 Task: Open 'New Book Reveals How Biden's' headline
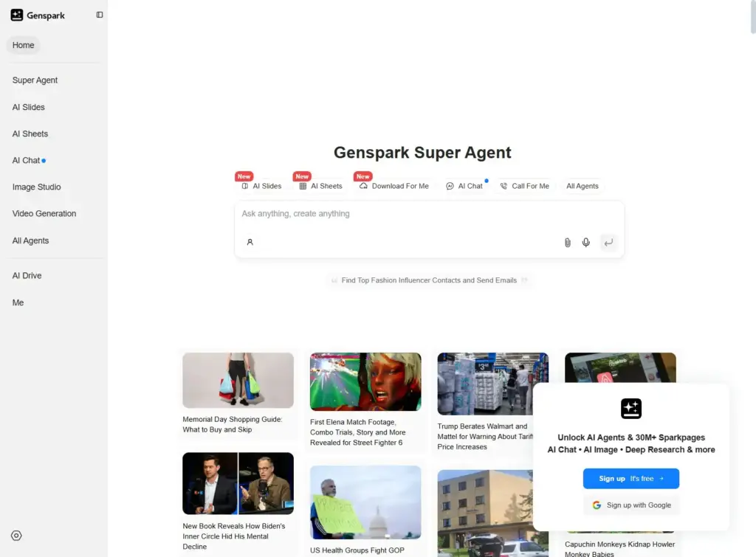234,536
